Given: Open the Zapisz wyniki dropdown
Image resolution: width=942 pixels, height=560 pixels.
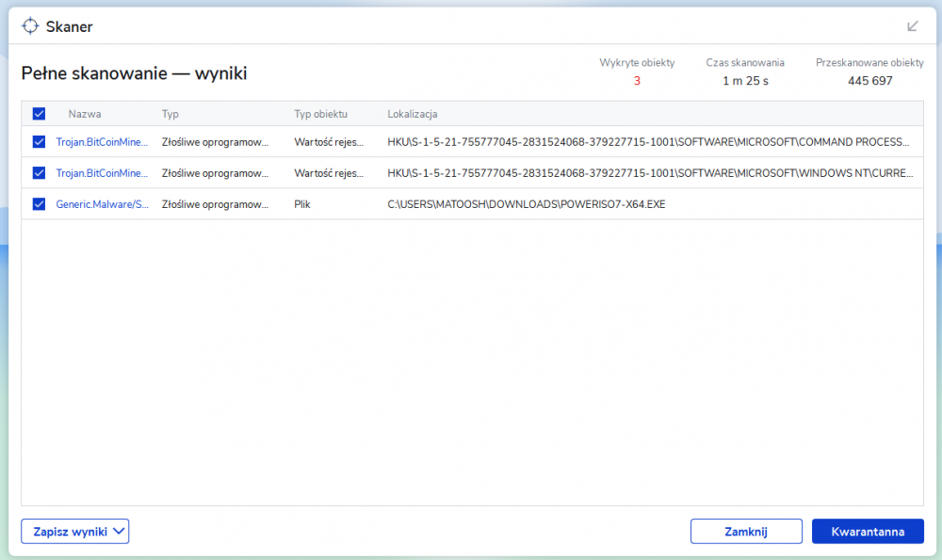Looking at the screenshot, I should 74,531.
